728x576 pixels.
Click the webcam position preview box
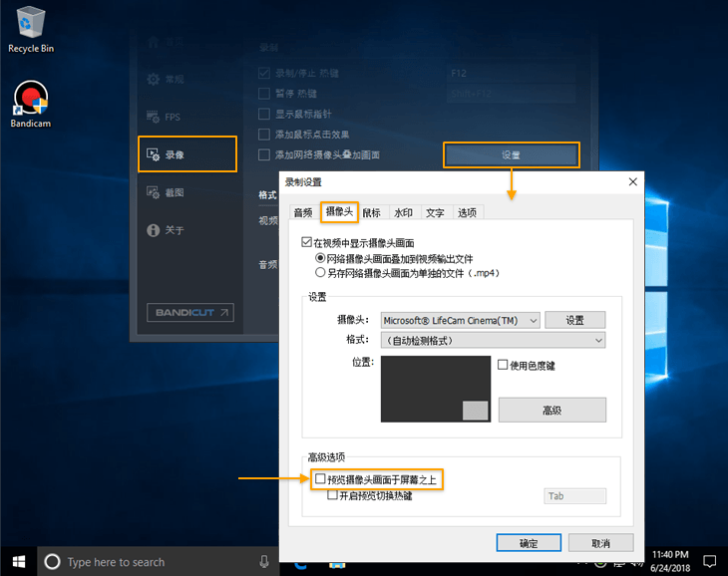(x=436, y=389)
